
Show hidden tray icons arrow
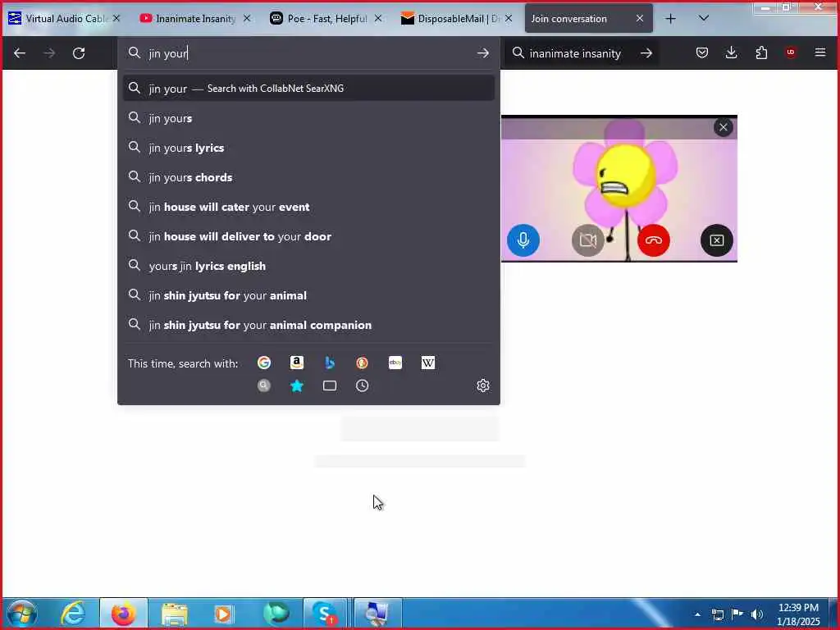tap(697, 614)
